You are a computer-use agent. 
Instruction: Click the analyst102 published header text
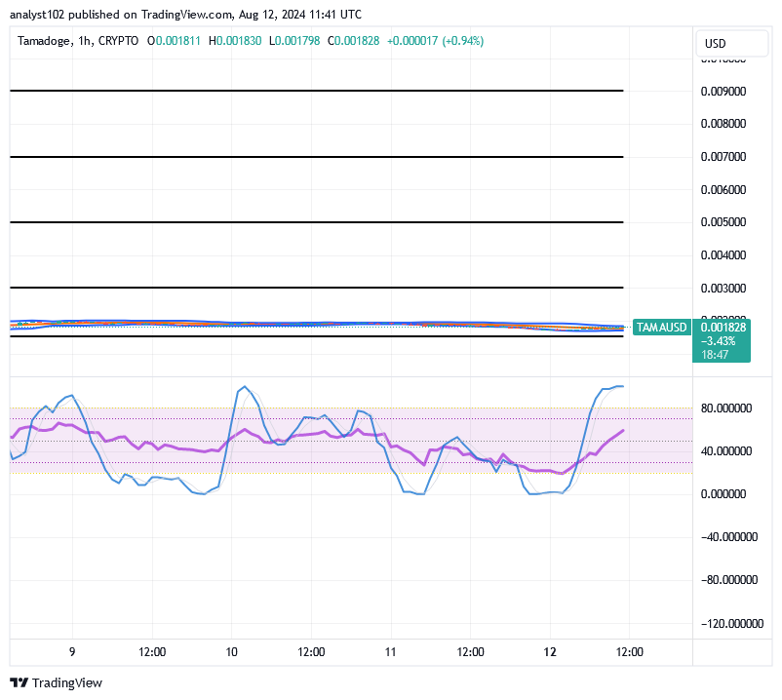[x=185, y=15]
